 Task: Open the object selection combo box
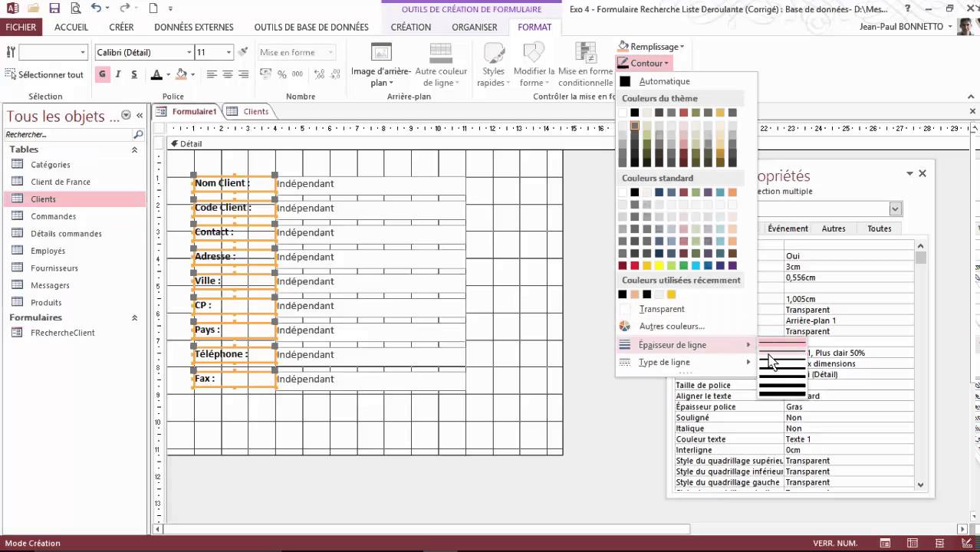[x=83, y=52]
